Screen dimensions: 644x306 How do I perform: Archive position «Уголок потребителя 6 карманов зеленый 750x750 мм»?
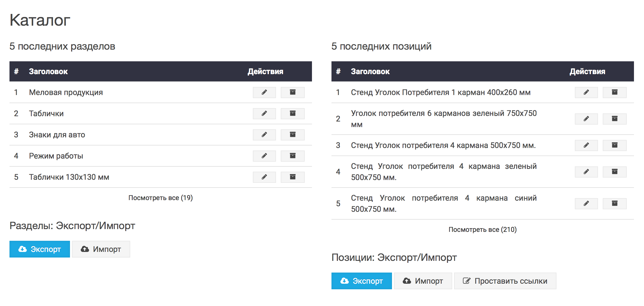click(615, 119)
